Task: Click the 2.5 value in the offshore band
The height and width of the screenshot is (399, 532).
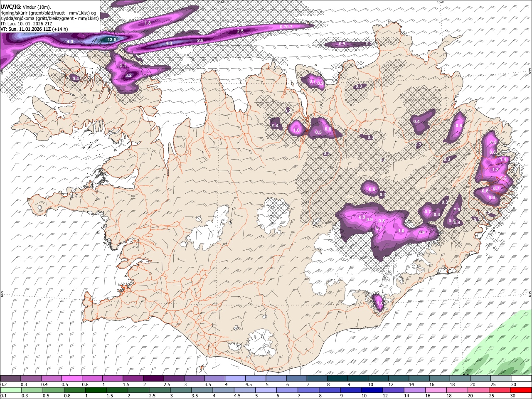Action: [x=240, y=31]
